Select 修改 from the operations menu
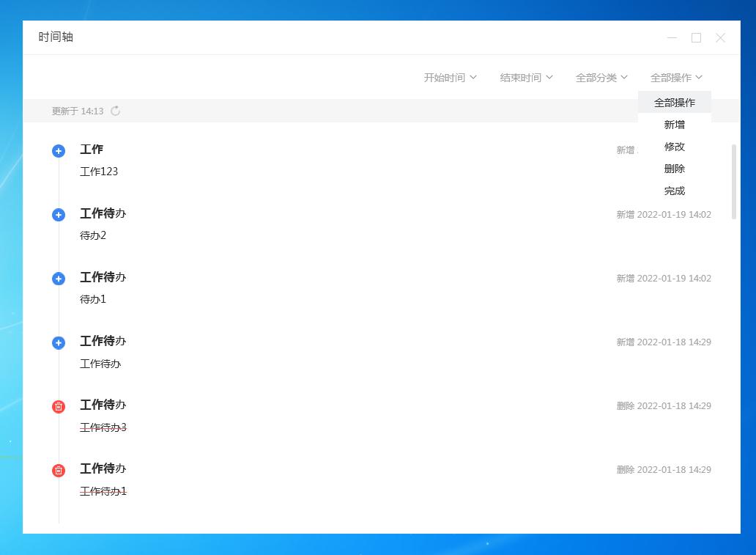Screen dimensions: 756x555 pos(674,147)
